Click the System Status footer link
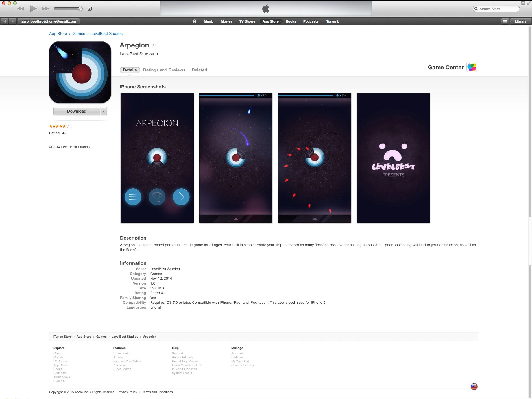 (x=182, y=373)
